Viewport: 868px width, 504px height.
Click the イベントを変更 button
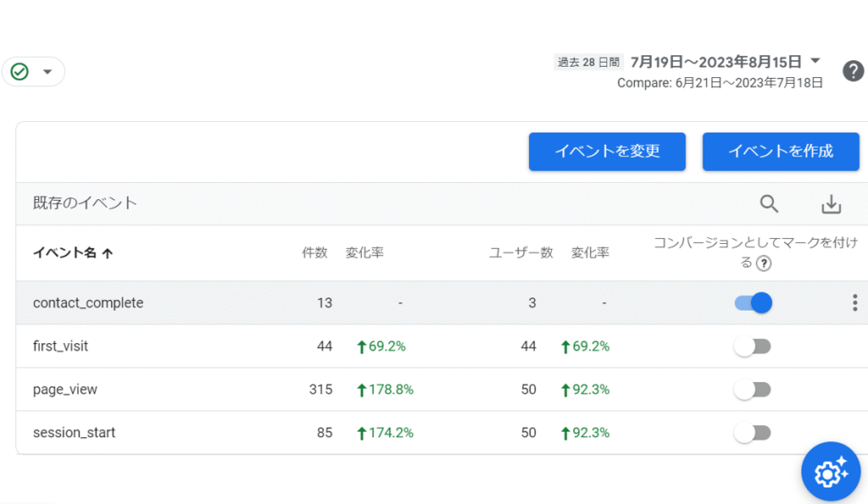tap(607, 152)
